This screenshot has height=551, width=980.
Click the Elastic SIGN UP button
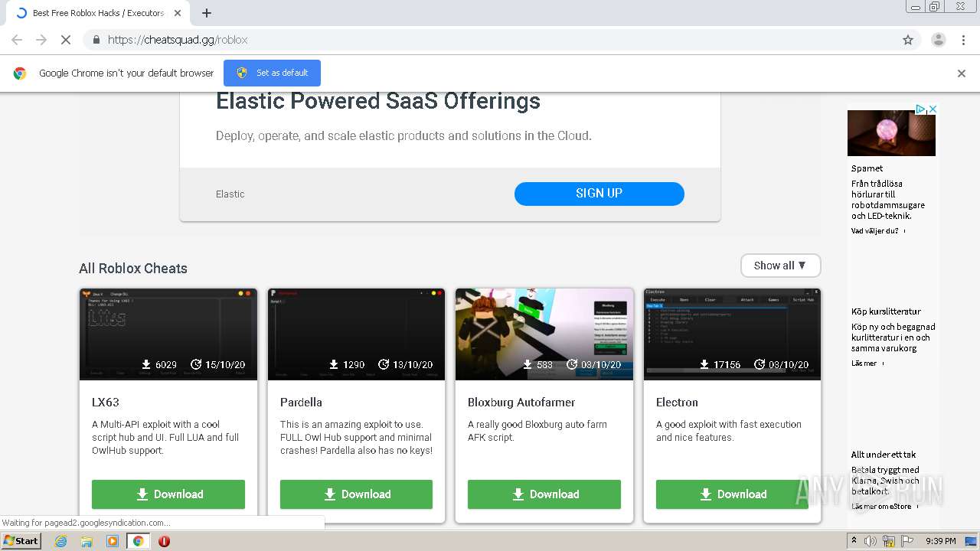pos(599,194)
